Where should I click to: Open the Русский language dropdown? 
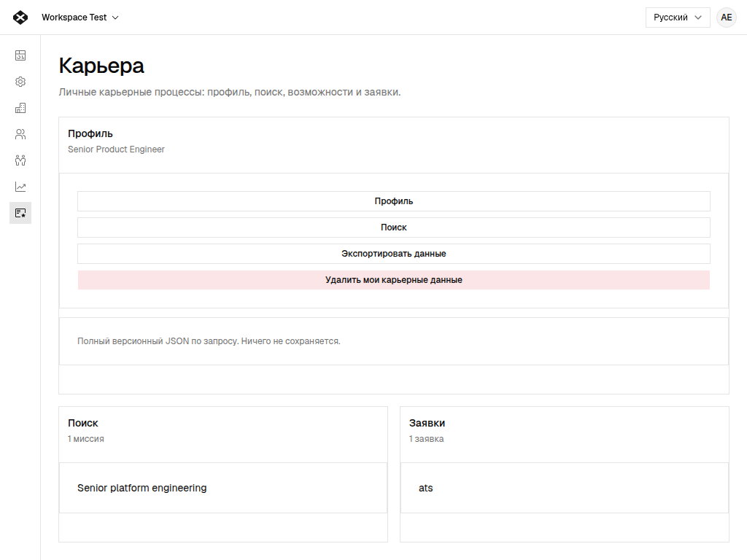(678, 17)
